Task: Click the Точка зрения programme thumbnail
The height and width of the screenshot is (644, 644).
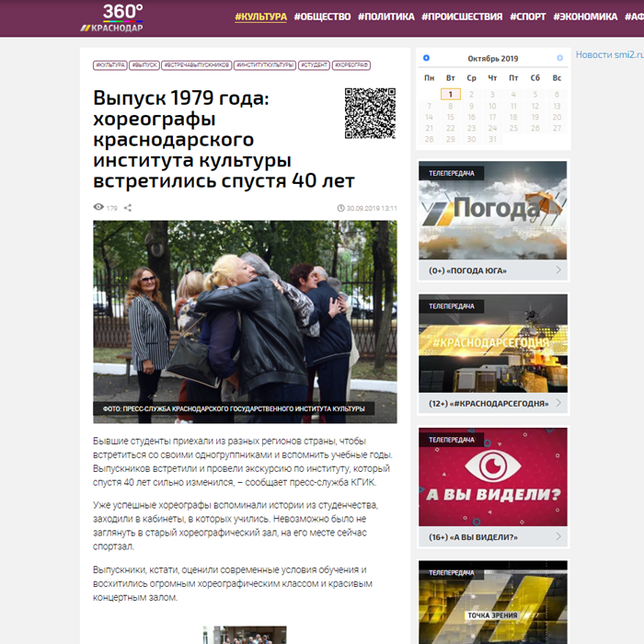Action: tap(493, 602)
